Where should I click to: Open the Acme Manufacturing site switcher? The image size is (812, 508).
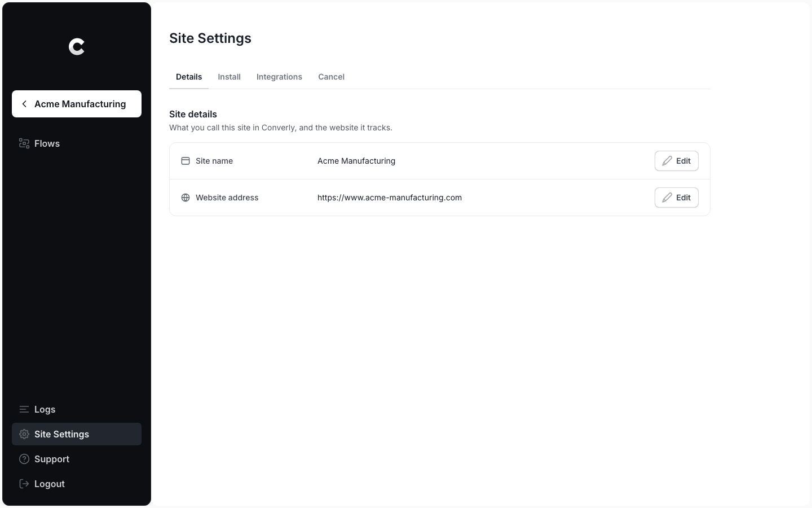click(x=77, y=104)
